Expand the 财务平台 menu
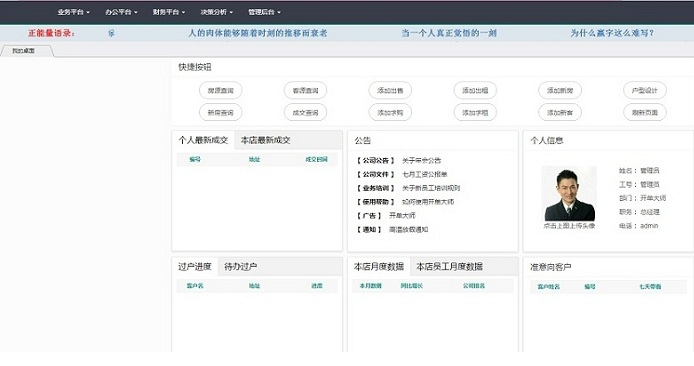 pos(169,12)
